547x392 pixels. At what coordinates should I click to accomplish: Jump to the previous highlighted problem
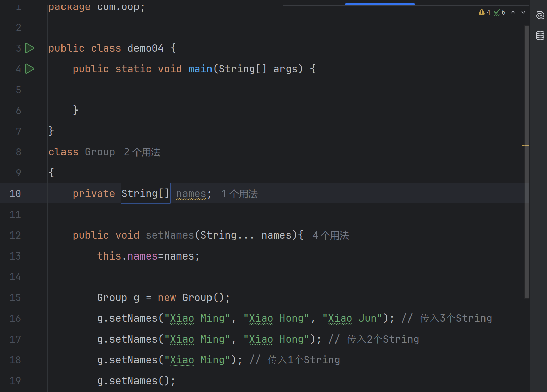[x=513, y=12]
